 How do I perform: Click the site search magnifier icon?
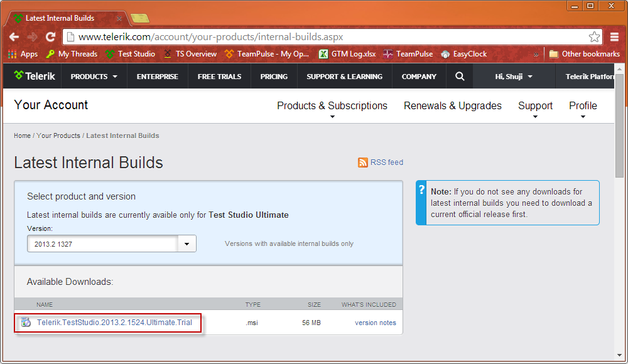click(460, 76)
